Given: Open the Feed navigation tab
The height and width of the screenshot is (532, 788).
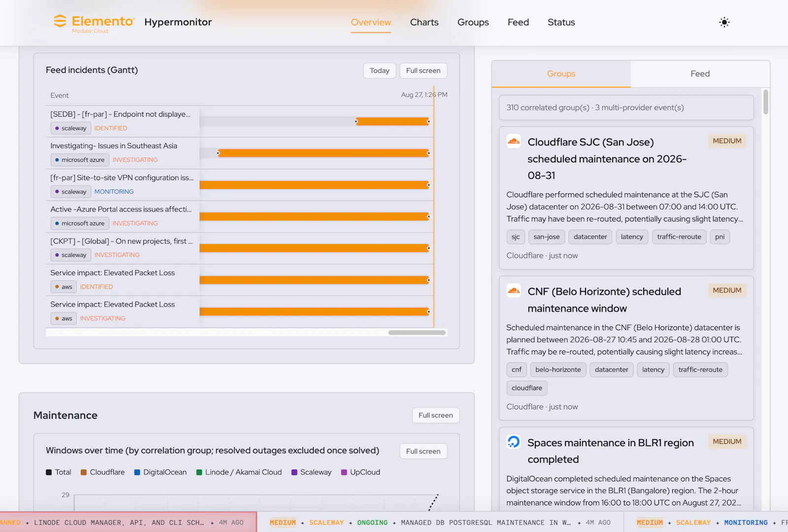Looking at the screenshot, I should pyautogui.click(x=518, y=22).
